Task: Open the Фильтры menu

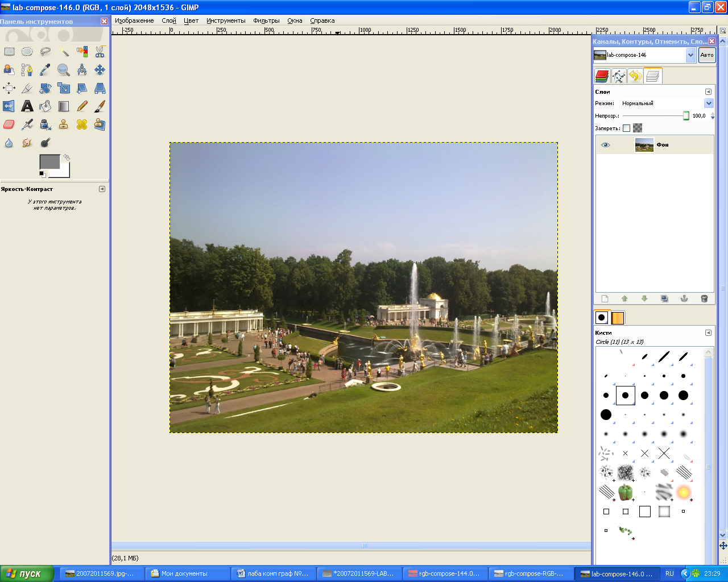Action: [x=266, y=20]
